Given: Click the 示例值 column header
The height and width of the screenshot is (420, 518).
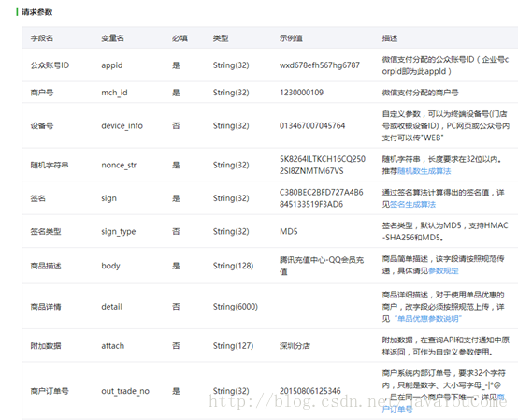Looking at the screenshot, I should [291, 38].
